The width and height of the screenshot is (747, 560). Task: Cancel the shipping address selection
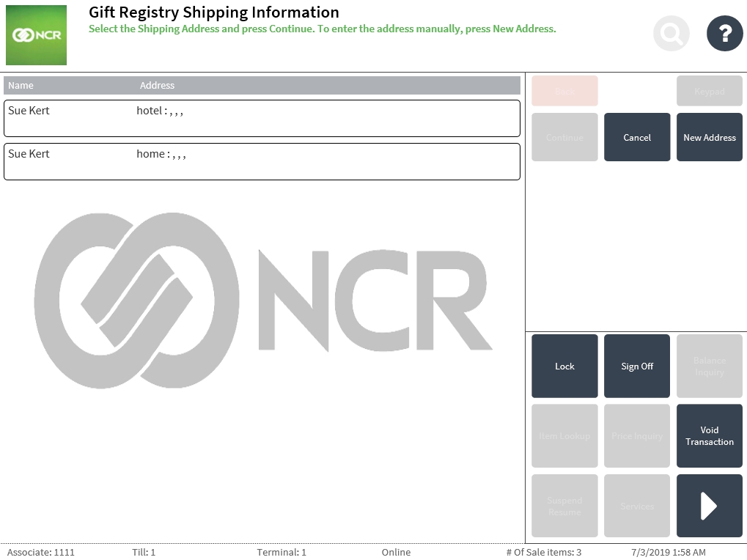[x=637, y=137]
